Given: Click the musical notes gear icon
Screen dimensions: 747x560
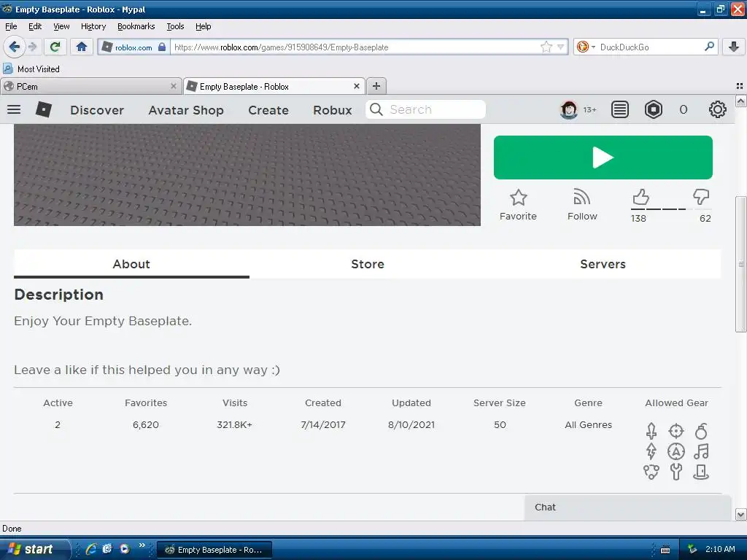Looking at the screenshot, I should click(x=701, y=451).
